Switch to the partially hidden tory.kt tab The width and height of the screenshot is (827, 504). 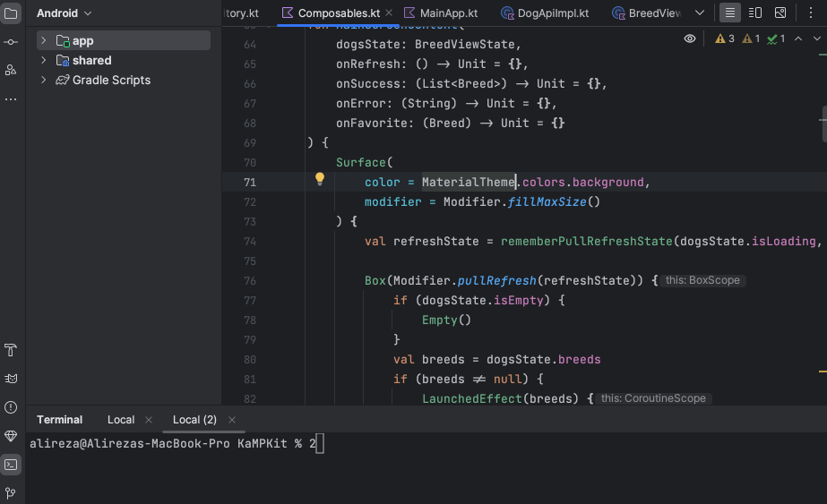coord(241,13)
